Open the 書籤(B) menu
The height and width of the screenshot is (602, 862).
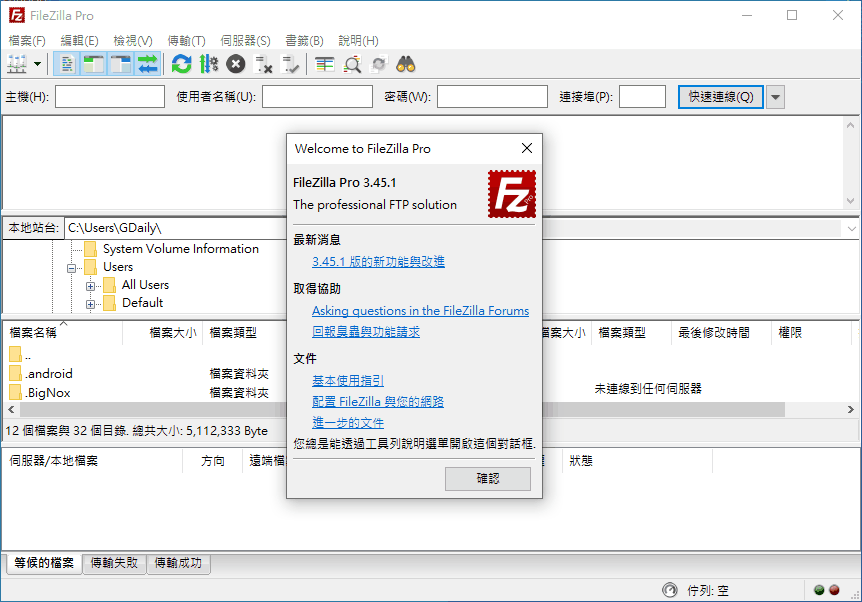click(x=304, y=41)
